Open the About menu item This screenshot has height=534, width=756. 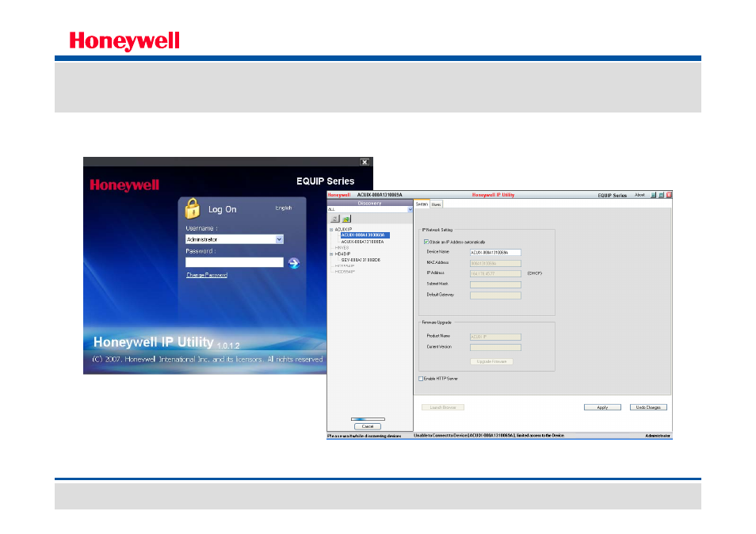[640, 195]
